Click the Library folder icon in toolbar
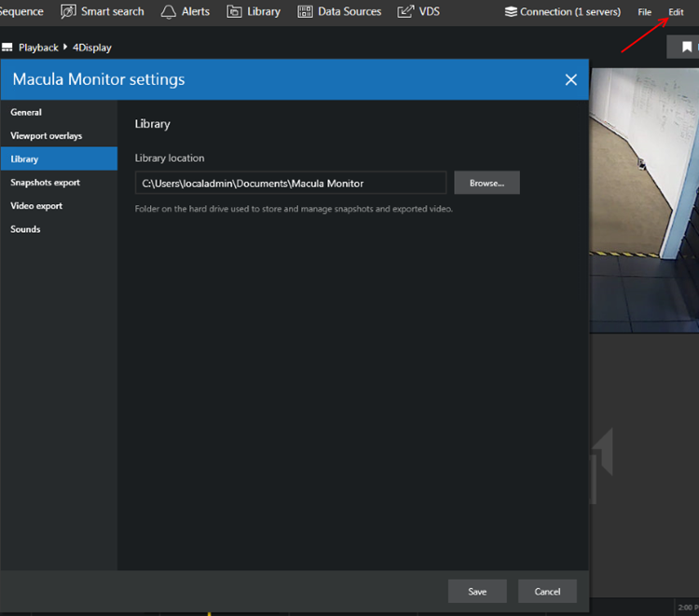This screenshot has width=699, height=616. pyautogui.click(x=235, y=11)
